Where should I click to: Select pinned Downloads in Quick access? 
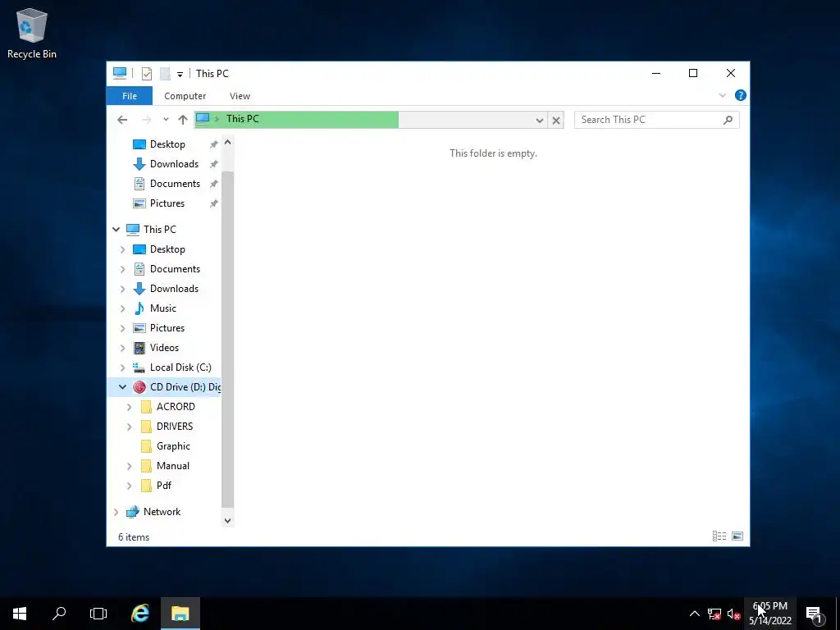click(x=174, y=164)
